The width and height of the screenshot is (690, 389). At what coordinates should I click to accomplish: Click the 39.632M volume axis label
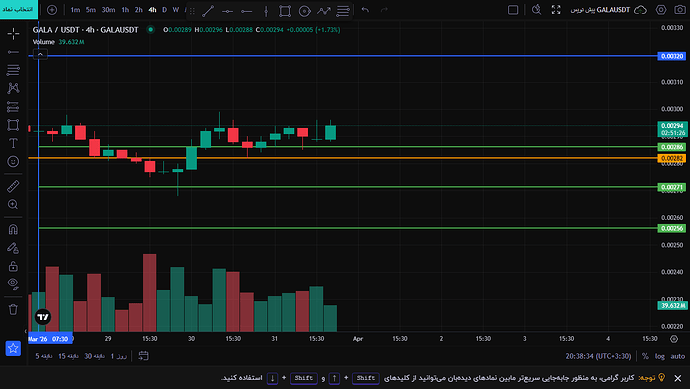(x=672, y=305)
